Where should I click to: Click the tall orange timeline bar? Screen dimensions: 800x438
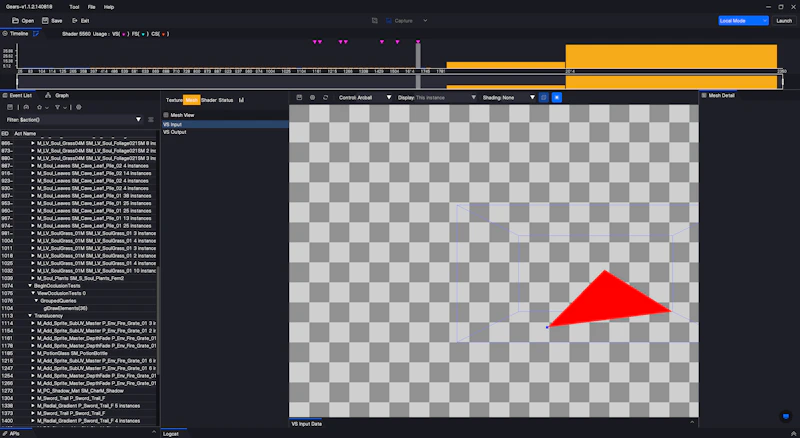pyautogui.click(x=671, y=56)
